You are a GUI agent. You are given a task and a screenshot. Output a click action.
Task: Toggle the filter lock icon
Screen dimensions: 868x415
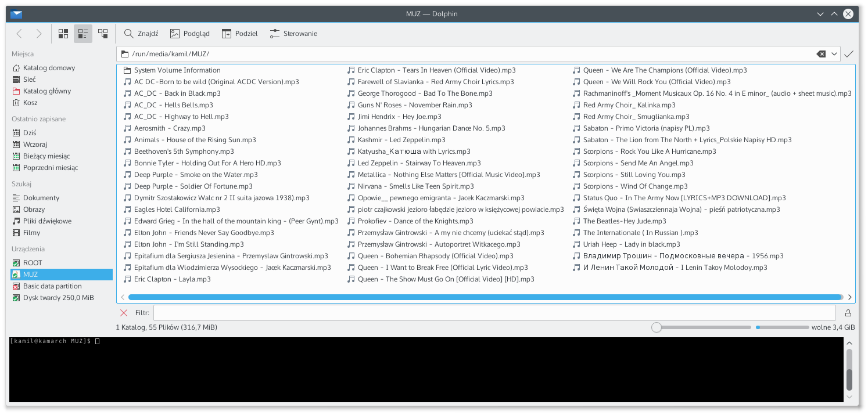pos(848,313)
